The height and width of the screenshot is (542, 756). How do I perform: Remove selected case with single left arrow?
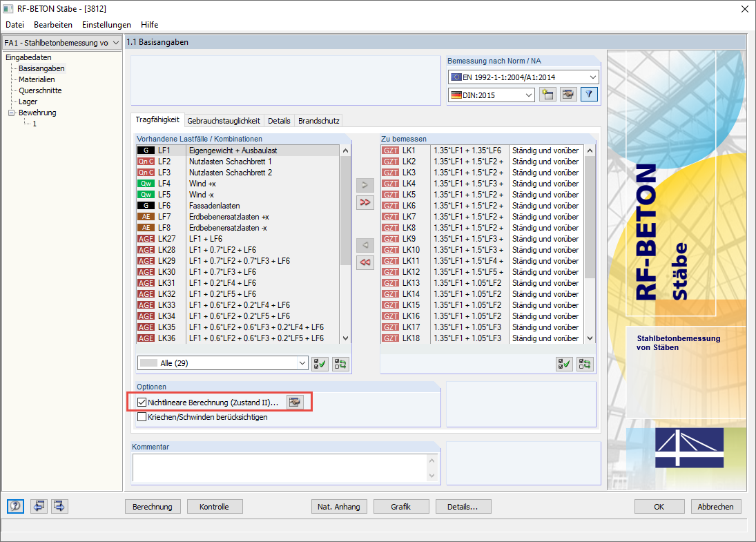[x=365, y=245]
